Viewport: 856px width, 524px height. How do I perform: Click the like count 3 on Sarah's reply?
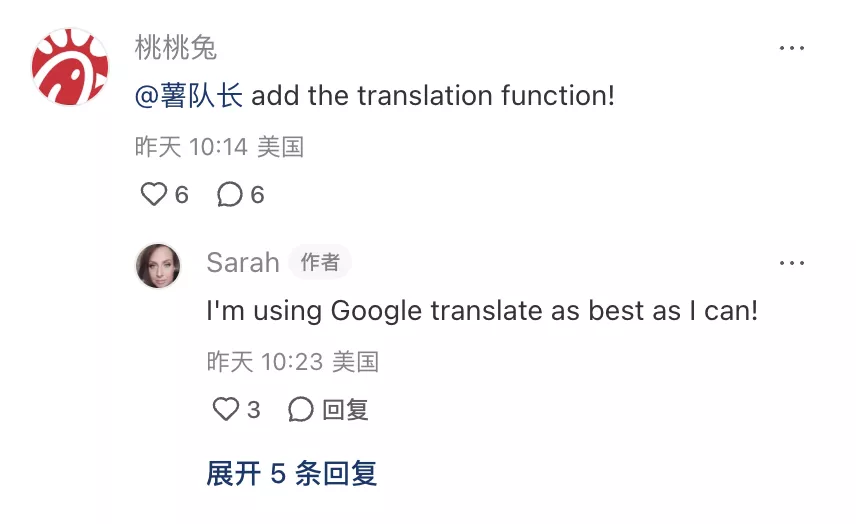click(x=254, y=409)
